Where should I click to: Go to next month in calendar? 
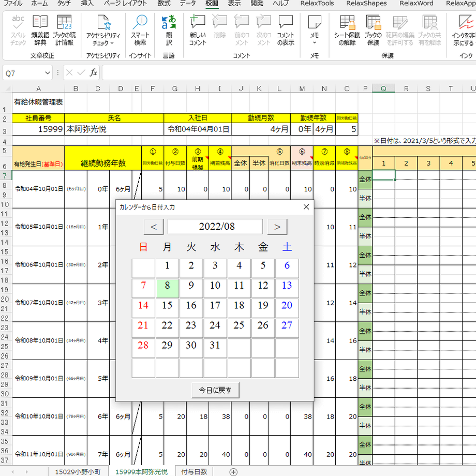coord(277,227)
